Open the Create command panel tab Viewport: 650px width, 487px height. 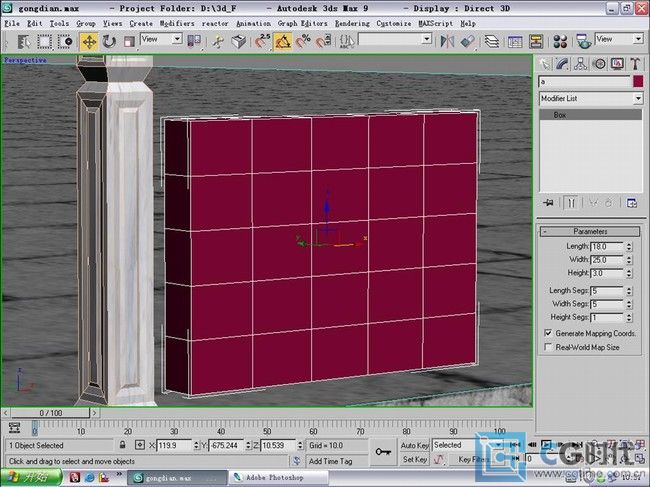click(545, 64)
